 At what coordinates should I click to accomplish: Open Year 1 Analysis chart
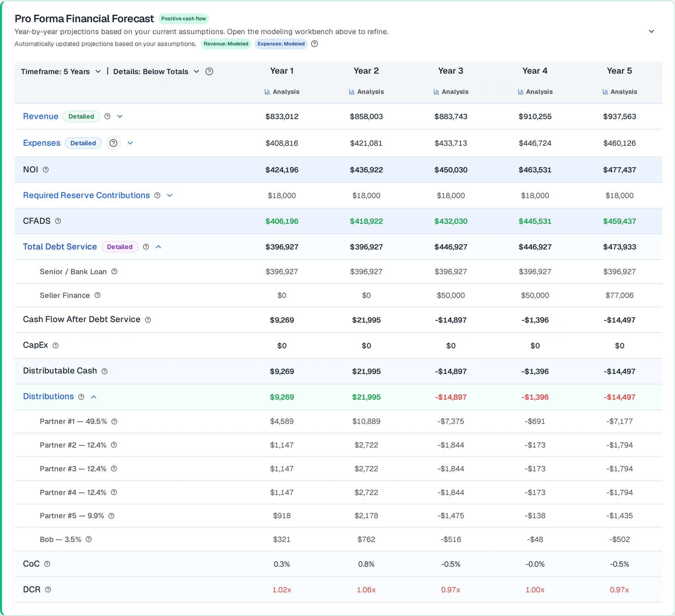[282, 92]
